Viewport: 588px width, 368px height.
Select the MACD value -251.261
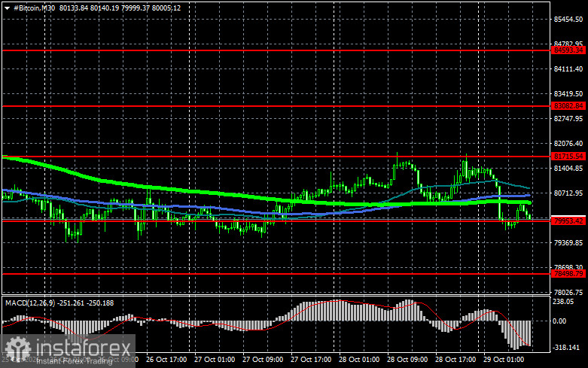[x=71, y=303]
